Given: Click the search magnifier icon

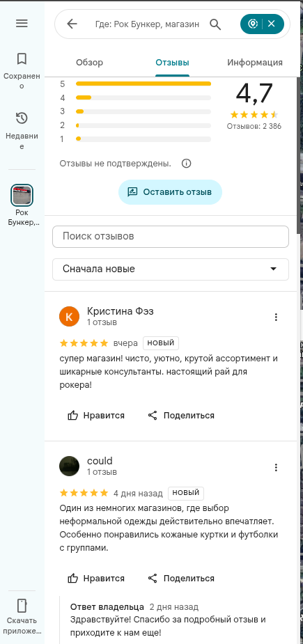Looking at the screenshot, I should tap(215, 24).
